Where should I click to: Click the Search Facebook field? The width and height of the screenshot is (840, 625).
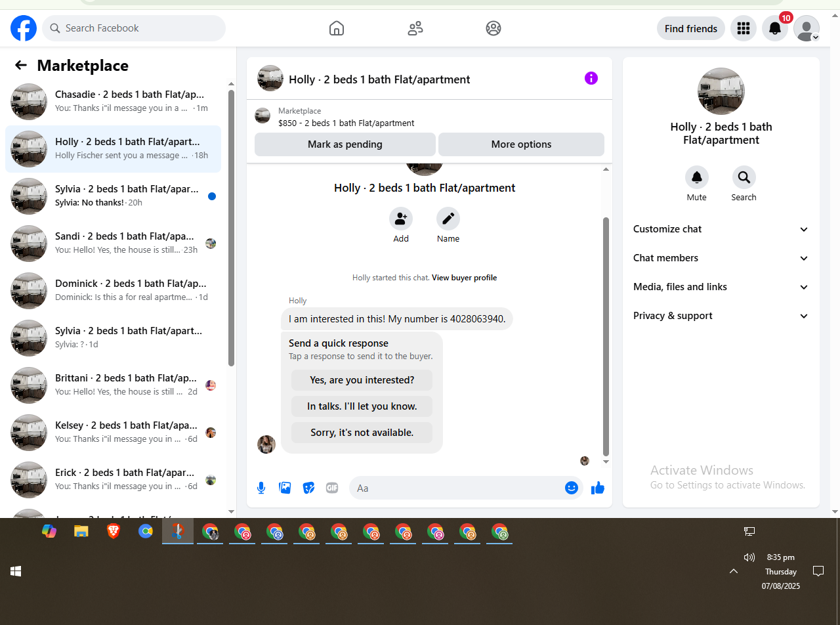pos(134,28)
